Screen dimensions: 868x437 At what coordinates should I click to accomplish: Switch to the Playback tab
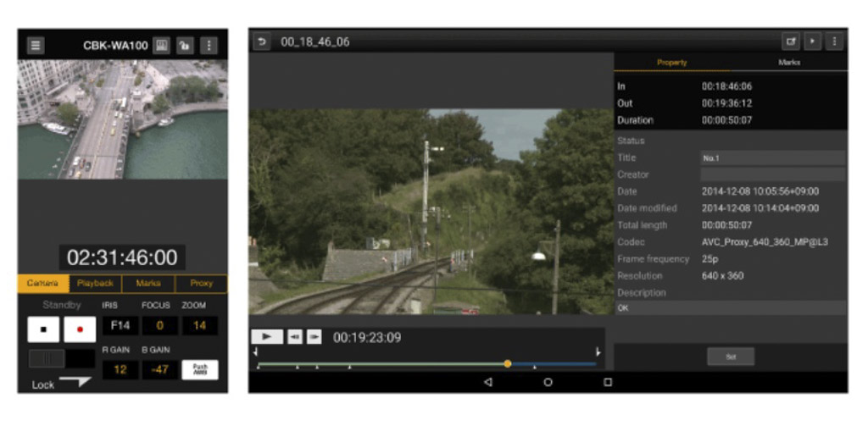pos(95,284)
